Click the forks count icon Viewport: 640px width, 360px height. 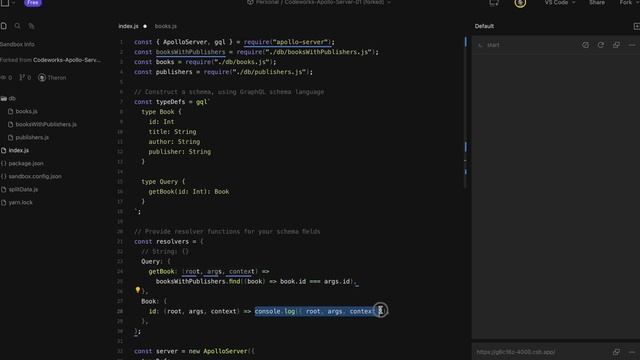coord(22,78)
